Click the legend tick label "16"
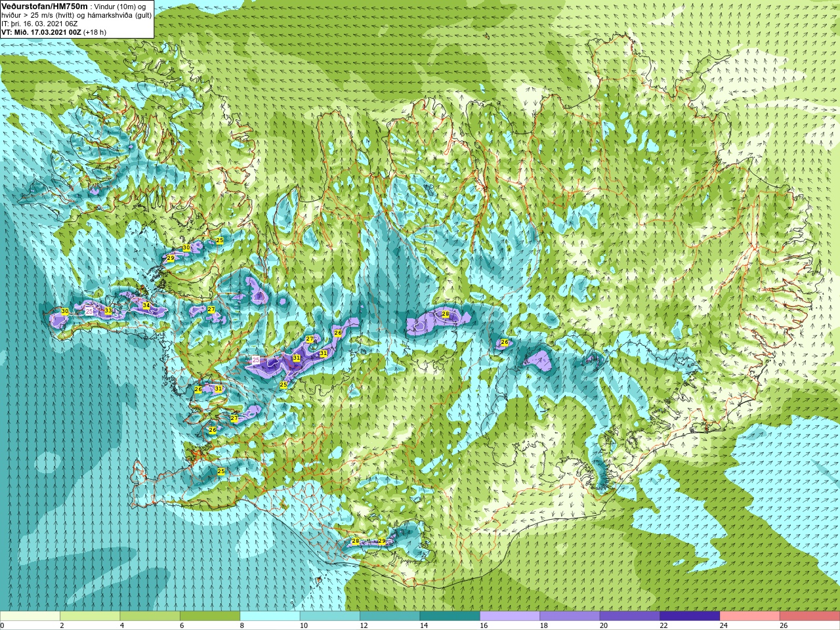The width and height of the screenshot is (840, 630). pos(483,625)
